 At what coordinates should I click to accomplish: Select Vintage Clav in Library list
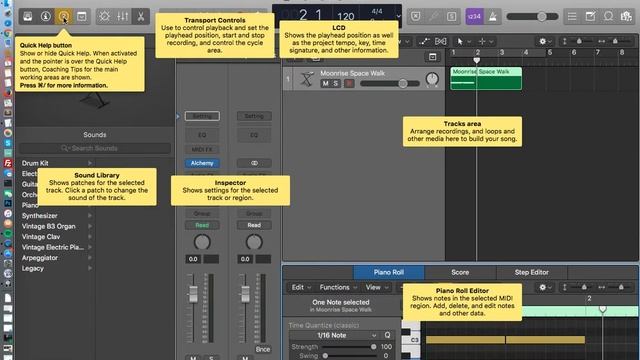point(41,237)
